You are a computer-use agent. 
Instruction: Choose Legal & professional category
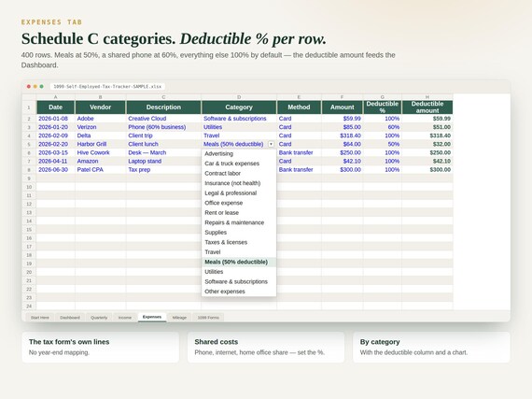pos(239,192)
